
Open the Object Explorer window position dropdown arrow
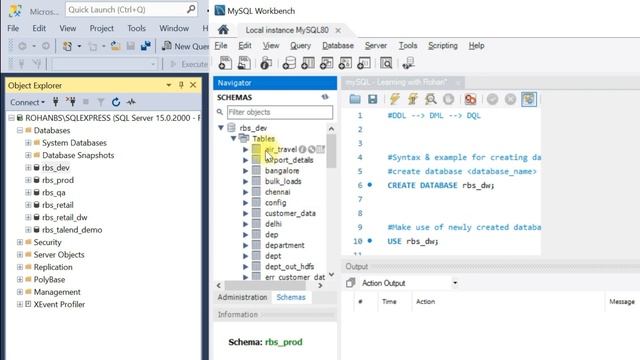(169, 85)
